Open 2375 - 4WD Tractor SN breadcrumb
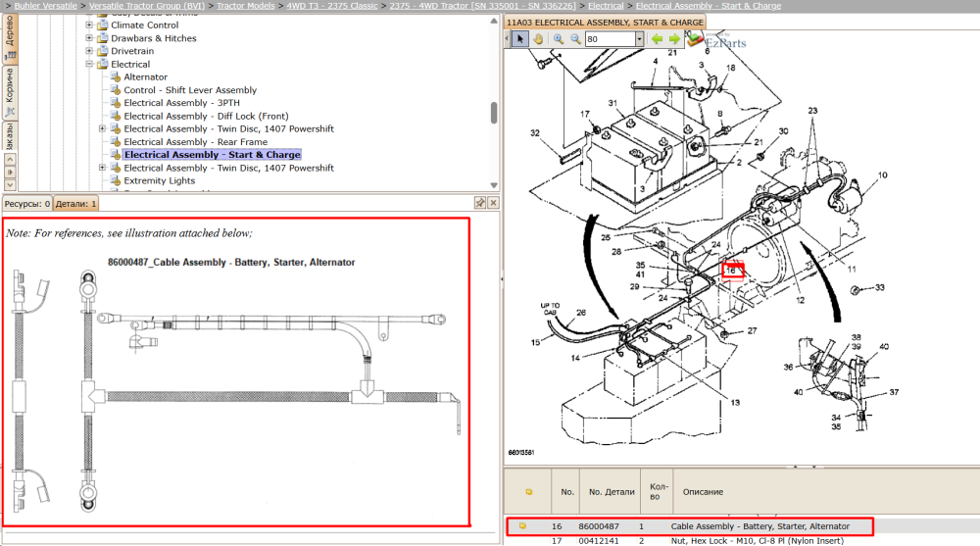The image size is (980, 546). (x=482, y=6)
